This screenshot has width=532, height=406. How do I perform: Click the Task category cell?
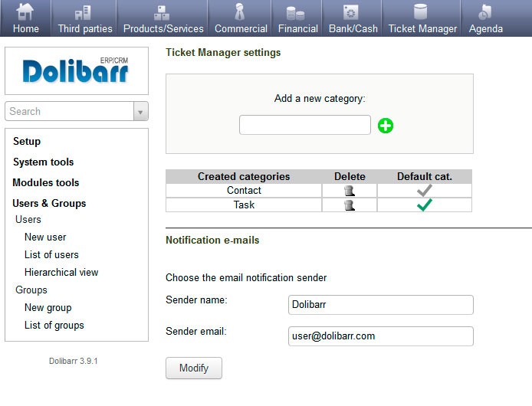click(x=244, y=205)
